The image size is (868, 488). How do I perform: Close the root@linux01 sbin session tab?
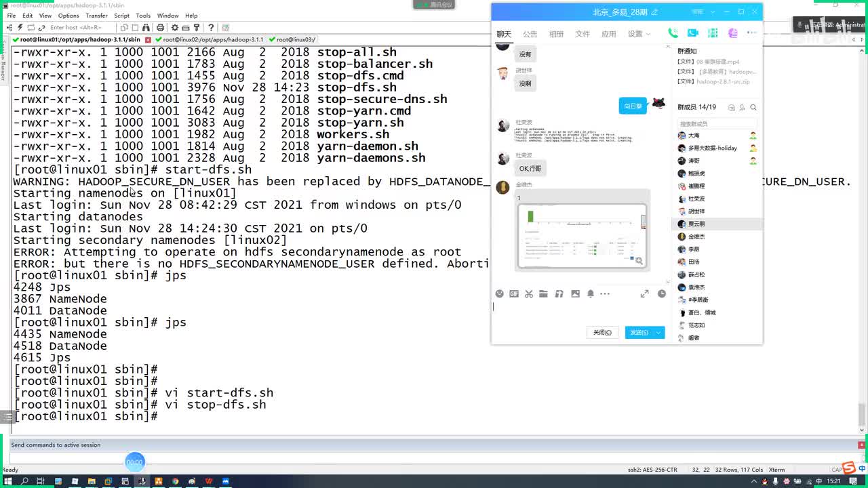point(149,40)
